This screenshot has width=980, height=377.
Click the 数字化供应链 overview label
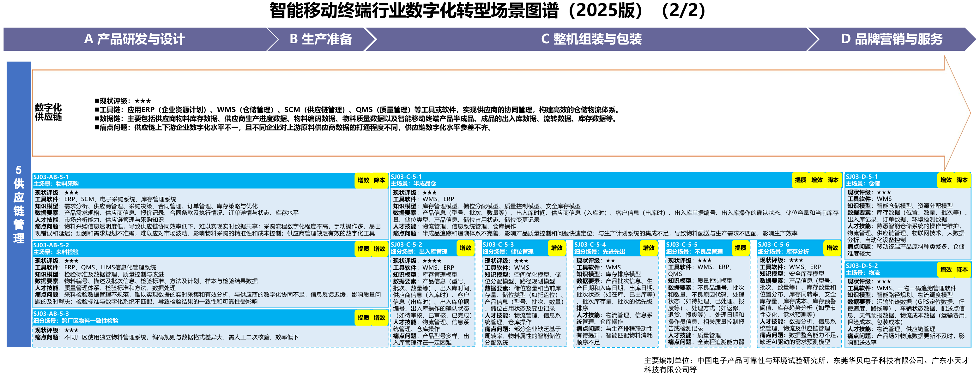(x=48, y=112)
